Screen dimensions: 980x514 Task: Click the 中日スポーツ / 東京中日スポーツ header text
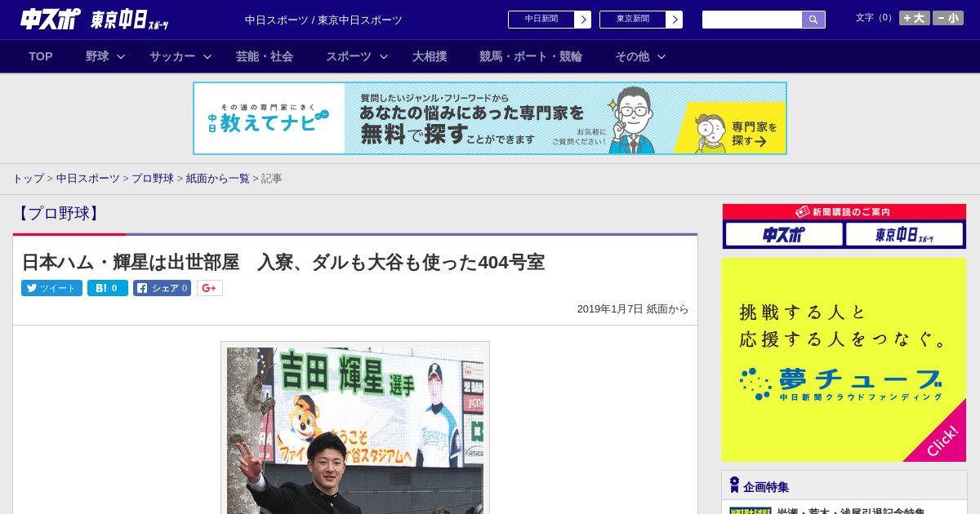(323, 20)
